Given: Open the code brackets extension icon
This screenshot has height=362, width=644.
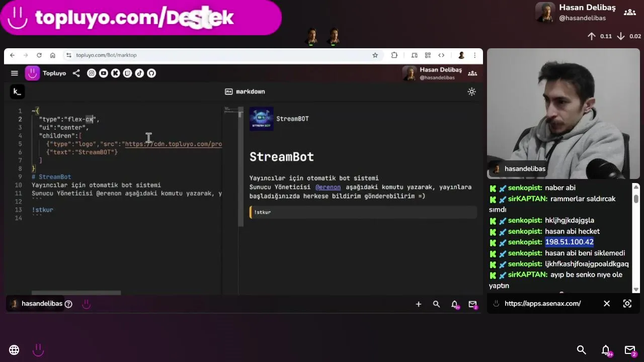Looking at the screenshot, I should pos(441,55).
